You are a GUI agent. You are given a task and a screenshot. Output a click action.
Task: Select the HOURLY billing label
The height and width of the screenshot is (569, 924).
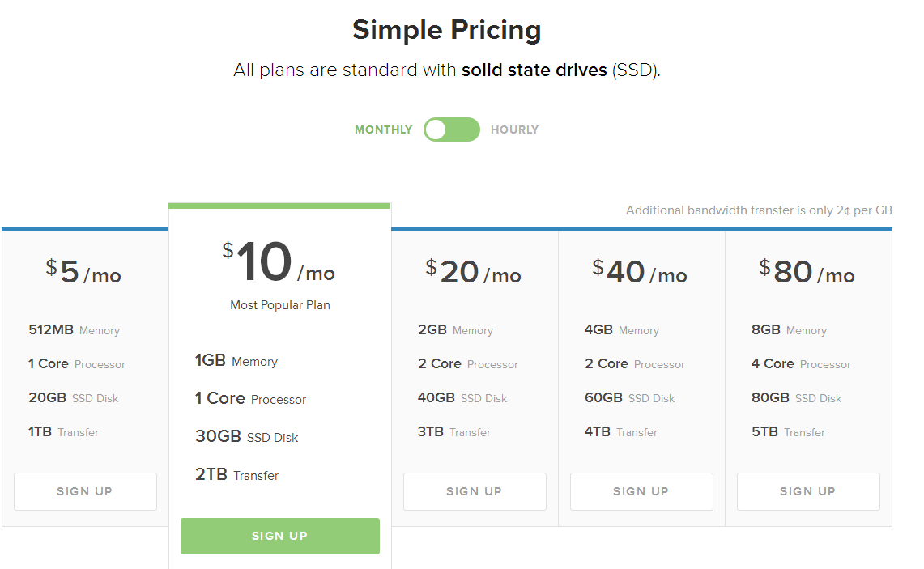click(514, 130)
